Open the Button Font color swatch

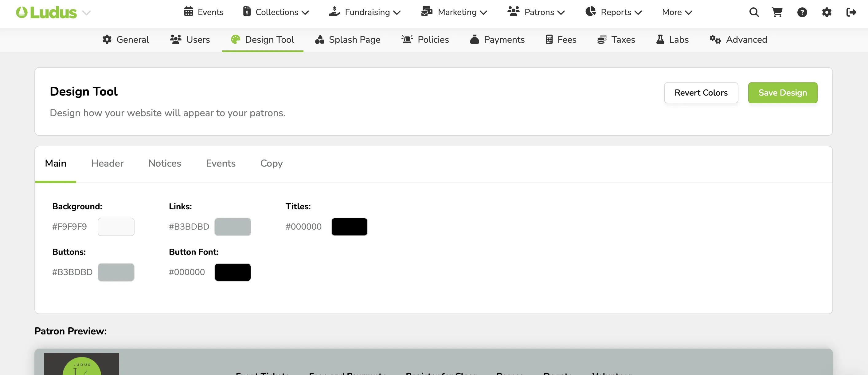pyautogui.click(x=233, y=272)
